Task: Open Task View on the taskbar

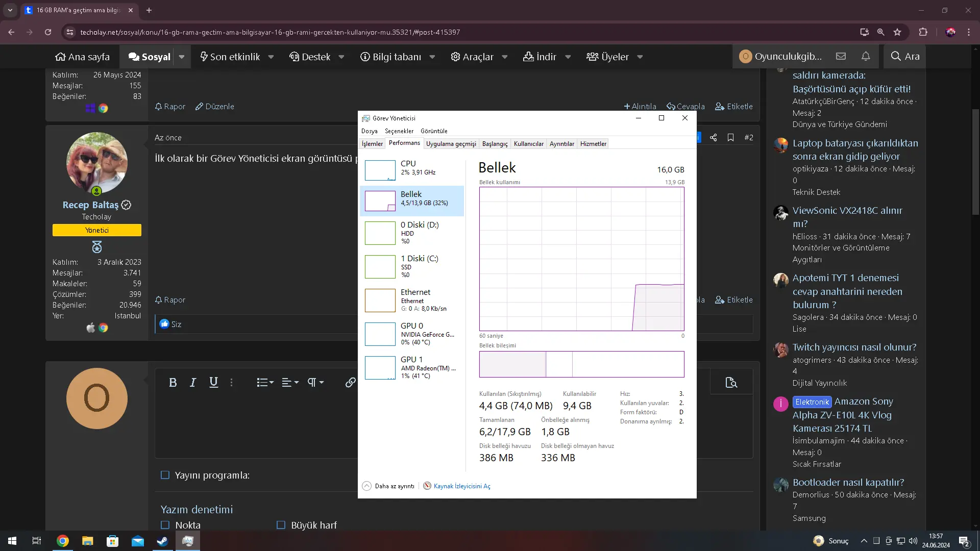Action: click(x=37, y=541)
